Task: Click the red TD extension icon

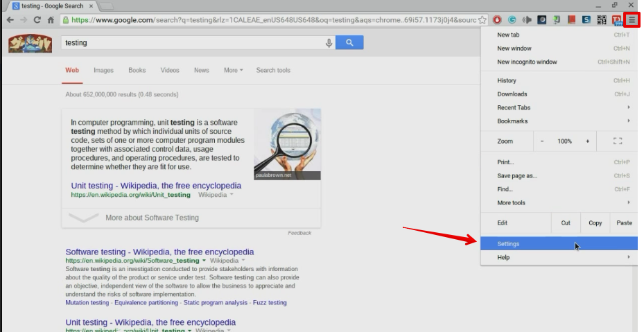Action: pos(617,19)
